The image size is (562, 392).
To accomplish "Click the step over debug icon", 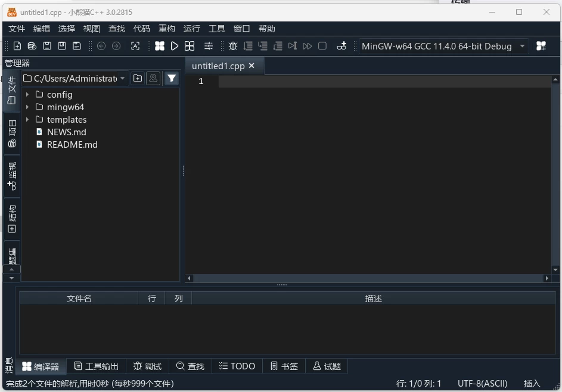I will pos(248,46).
